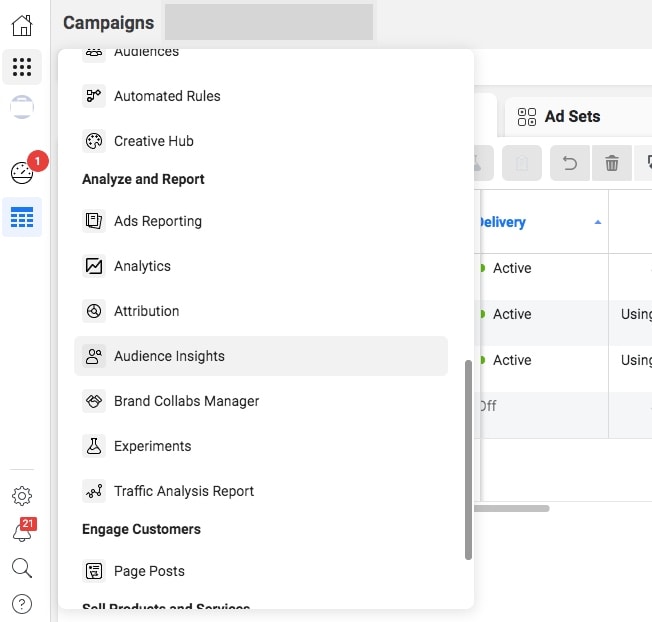
Task: Switch to the Ad Sets tab
Action: [x=571, y=117]
